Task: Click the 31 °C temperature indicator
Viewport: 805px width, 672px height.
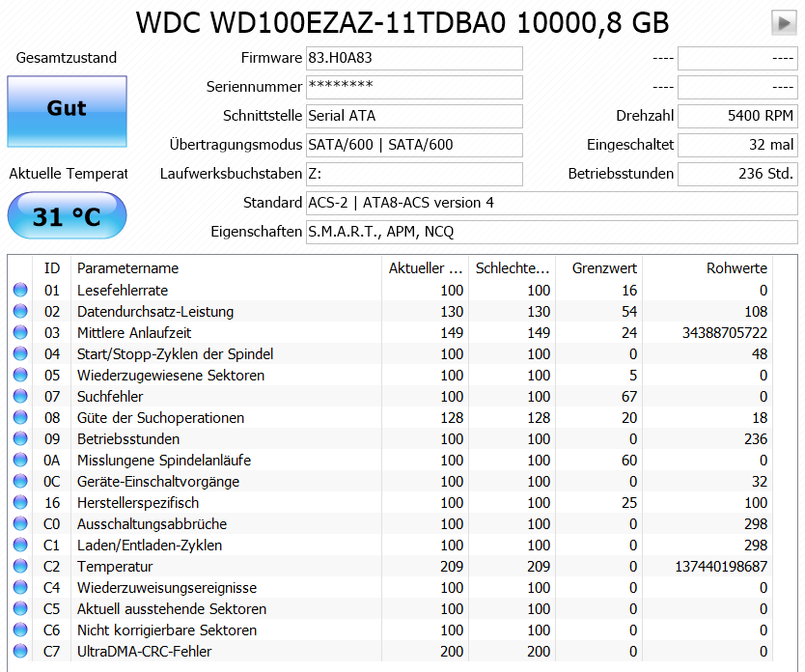Action: tap(67, 215)
